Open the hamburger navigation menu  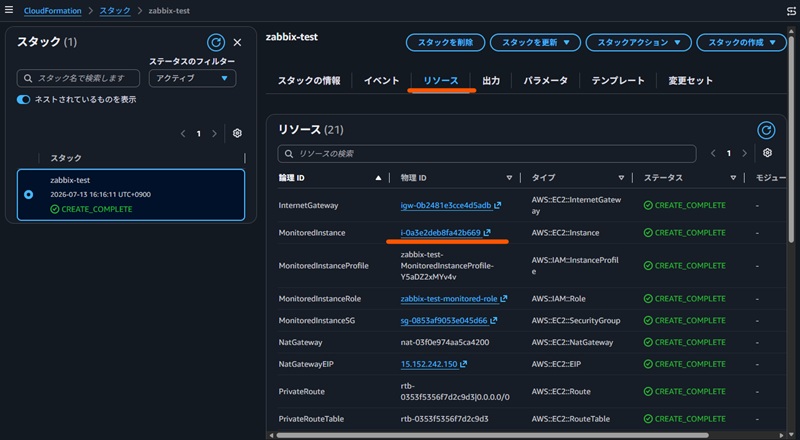(x=9, y=10)
